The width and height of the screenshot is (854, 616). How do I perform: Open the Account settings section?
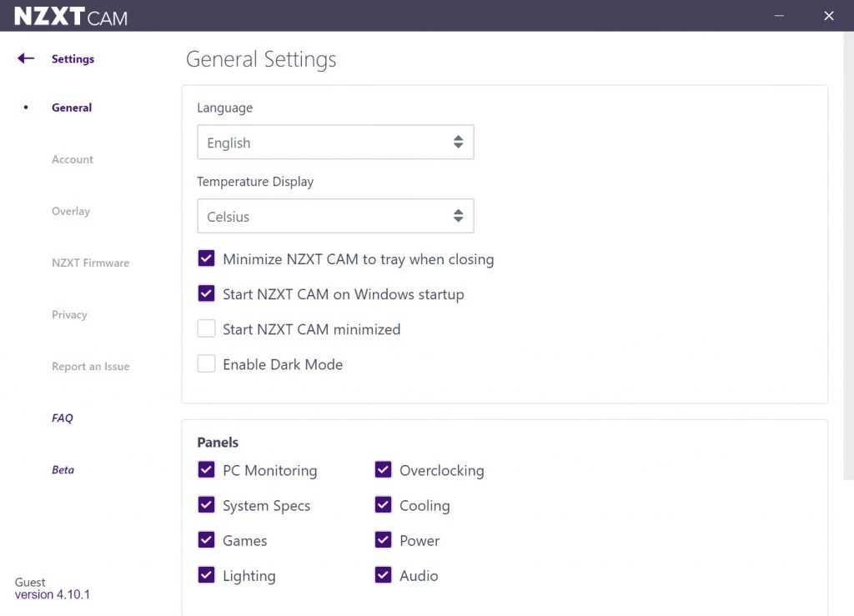point(73,159)
